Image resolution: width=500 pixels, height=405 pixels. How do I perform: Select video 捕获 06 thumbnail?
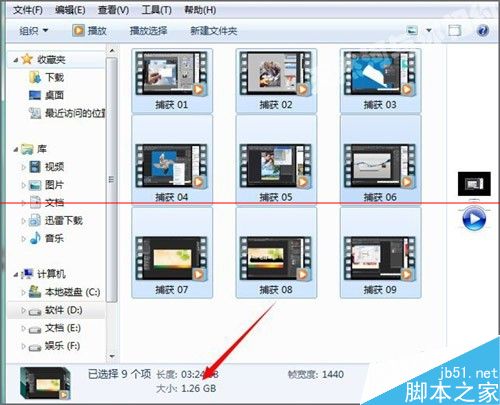380,159
